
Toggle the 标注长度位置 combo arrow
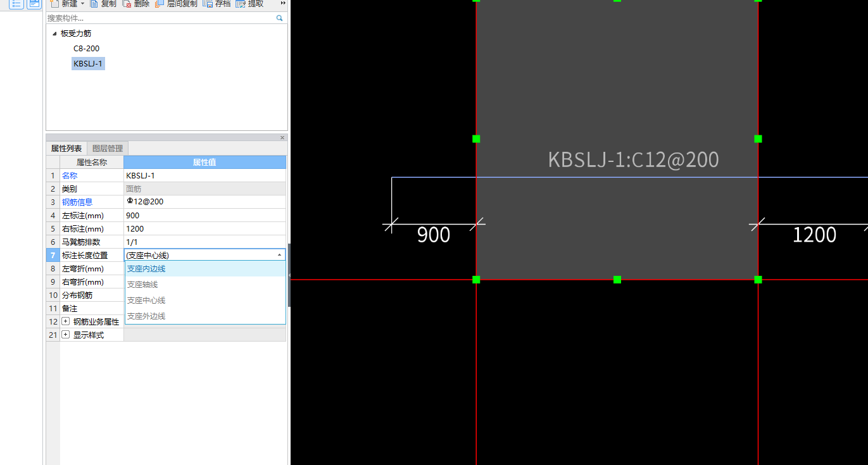pyautogui.click(x=279, y=255)
